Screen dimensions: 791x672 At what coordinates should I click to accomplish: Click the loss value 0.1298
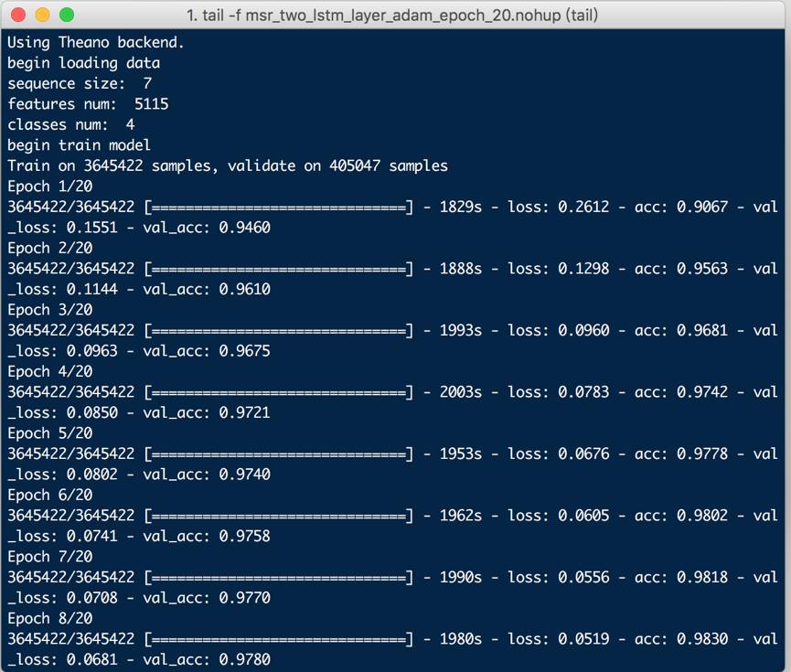tap(583, 269)
